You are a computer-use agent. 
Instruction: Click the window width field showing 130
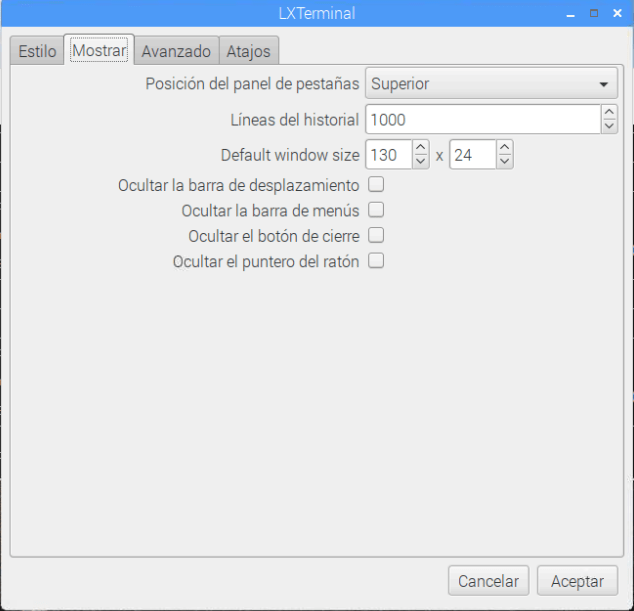point(389,154)
